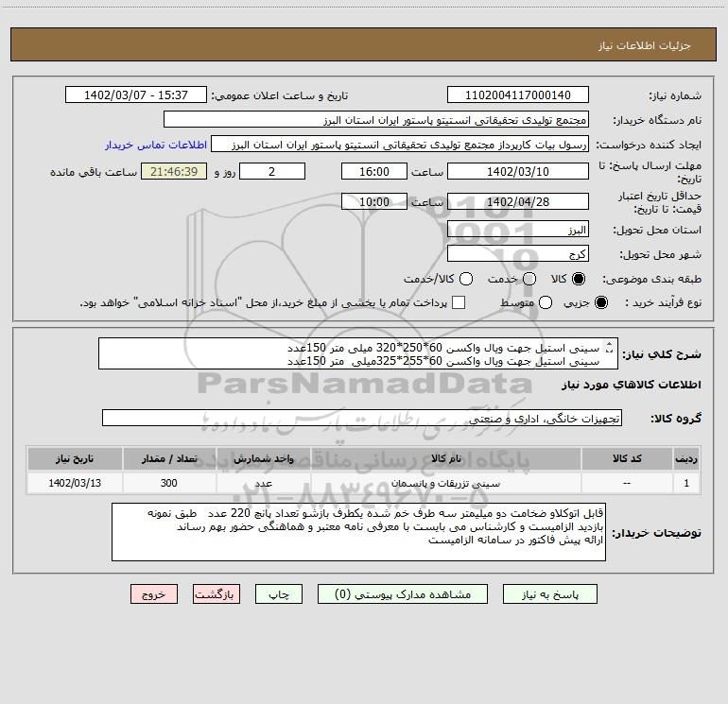Click the تعداد / مقدار column header
This screenshot has height=704, width=728.
(x=169, y=459)
